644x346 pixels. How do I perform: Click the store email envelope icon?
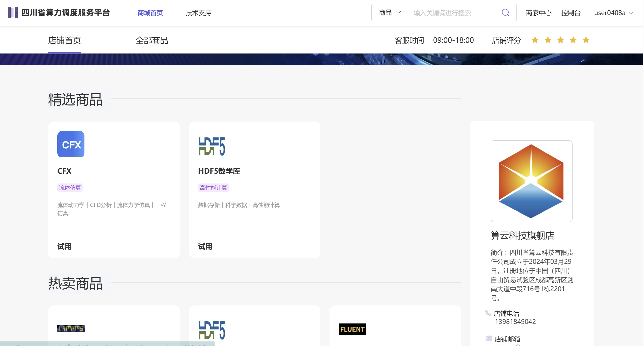(x=488, y=338)
